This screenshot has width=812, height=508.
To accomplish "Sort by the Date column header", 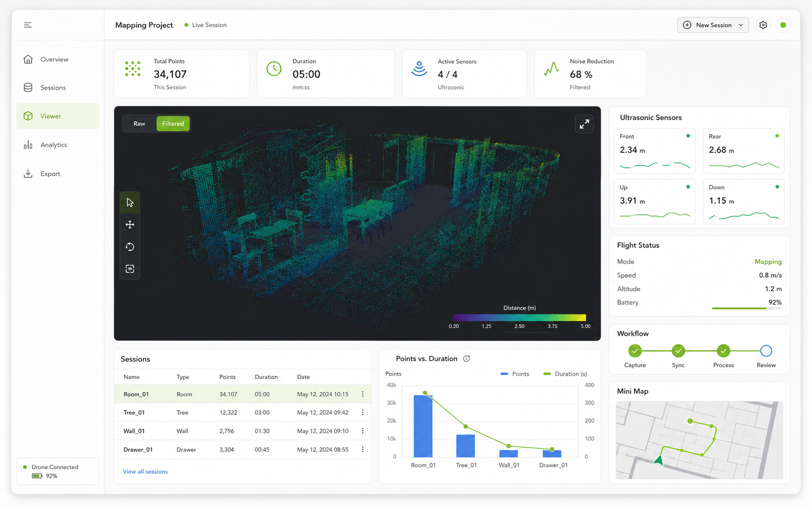I will (304, 377).
